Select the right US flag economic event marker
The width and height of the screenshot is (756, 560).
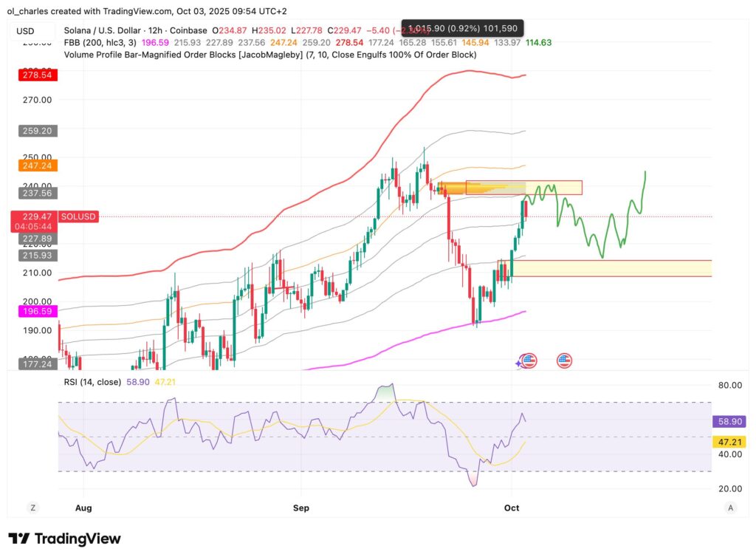click(x=564, y=361)
